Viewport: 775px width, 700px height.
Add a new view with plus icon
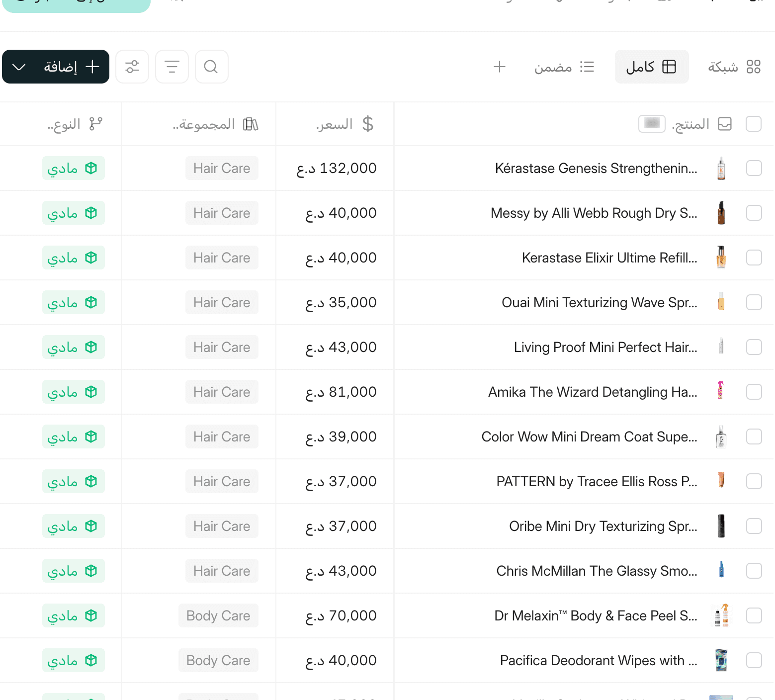(x=500, y=67)
